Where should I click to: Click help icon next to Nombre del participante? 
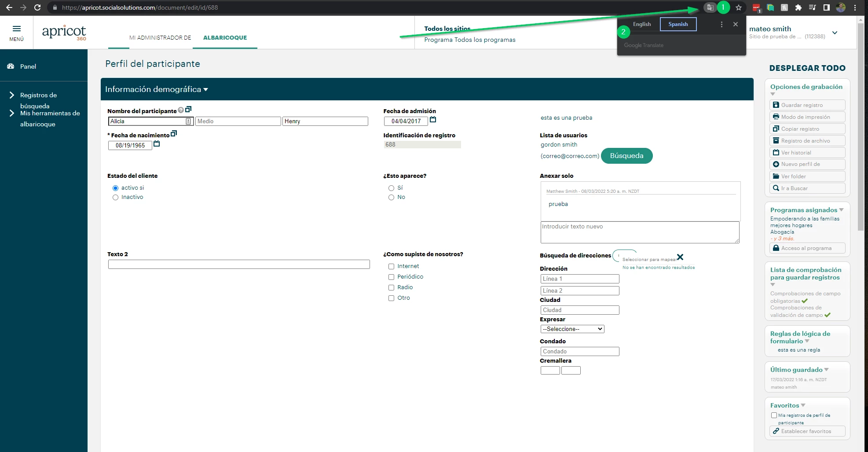[181, 110]
